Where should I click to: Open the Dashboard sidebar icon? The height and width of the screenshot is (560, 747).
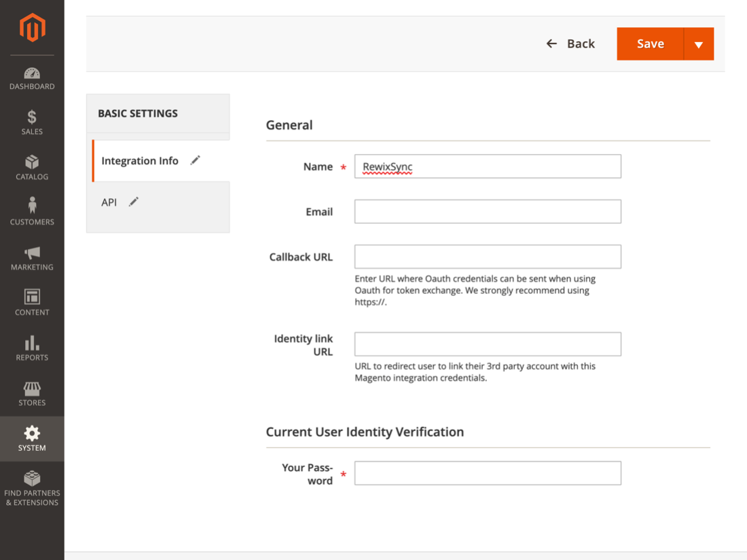click(32, 73)
